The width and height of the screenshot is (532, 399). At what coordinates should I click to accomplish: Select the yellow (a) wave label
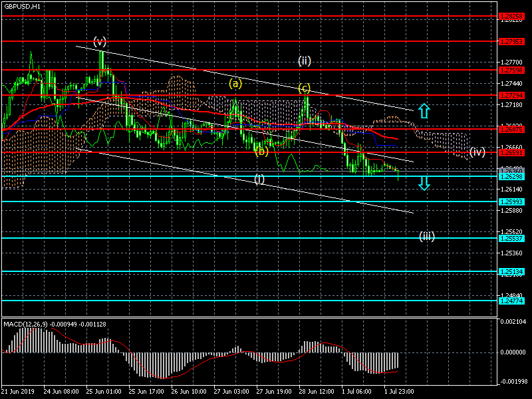tap(235, 84)
